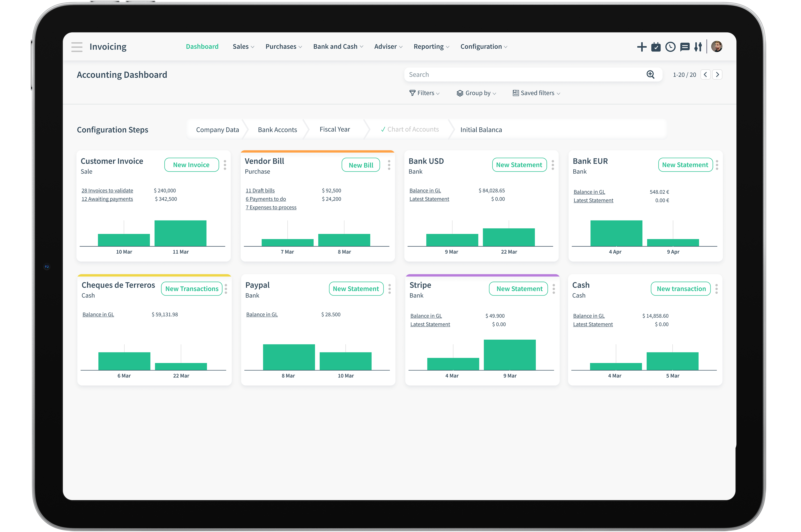
Task: Complete the Company Data configuration step
Action: pyautogui.click(x=217, y=129)
